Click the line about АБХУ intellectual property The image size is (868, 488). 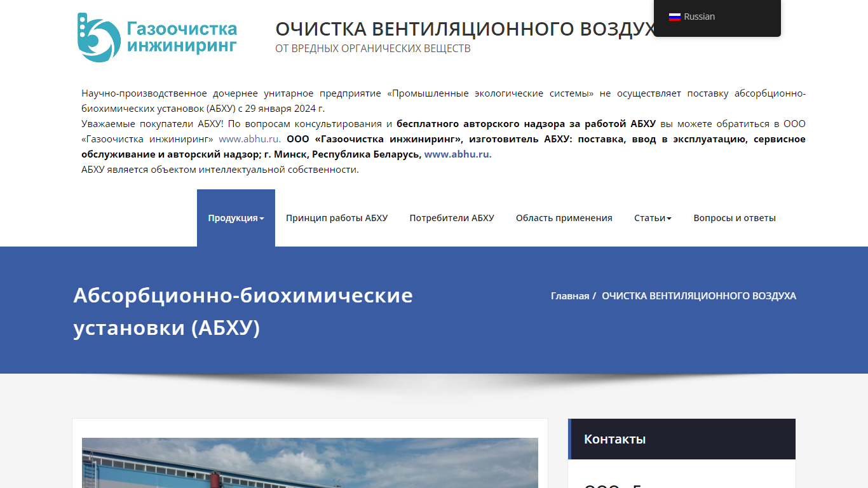pos(220,170)
